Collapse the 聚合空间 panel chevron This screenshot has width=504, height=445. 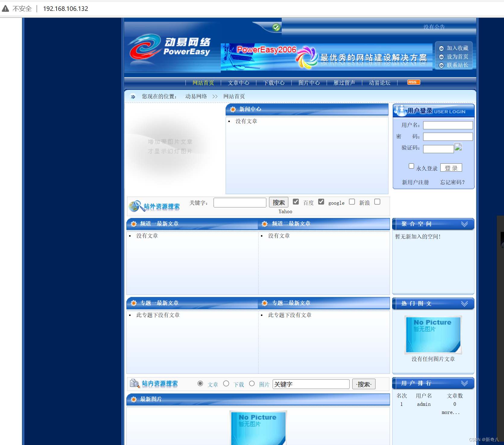[x=464, y=224]
